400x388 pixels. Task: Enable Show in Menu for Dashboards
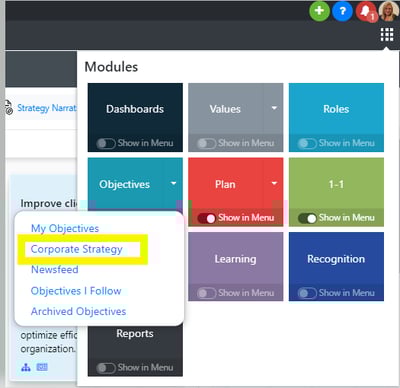[x=106, y=143]
